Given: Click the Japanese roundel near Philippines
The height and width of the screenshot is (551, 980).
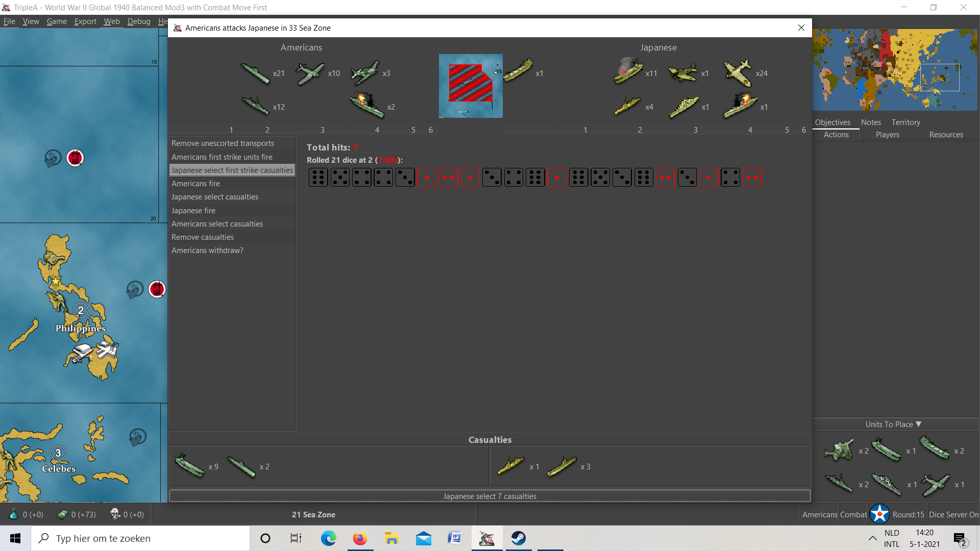Looking at the screenshot, I should tap(157, 289).
